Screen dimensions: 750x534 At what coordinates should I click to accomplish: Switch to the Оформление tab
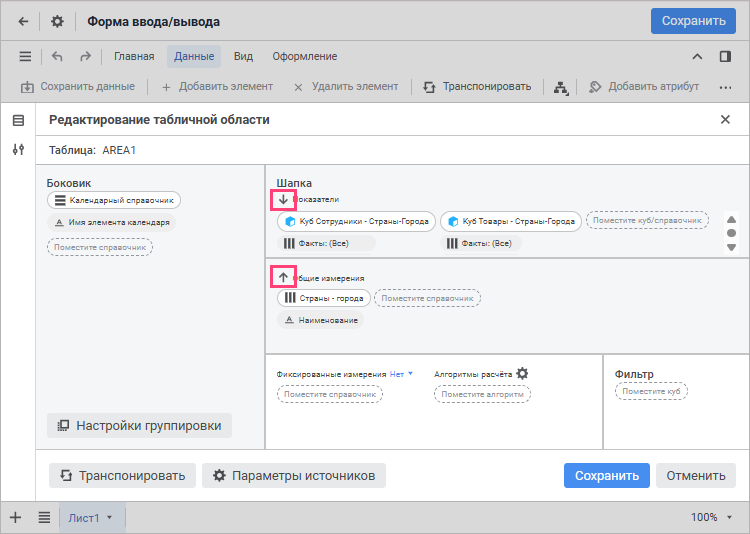(x=305, y=56)
